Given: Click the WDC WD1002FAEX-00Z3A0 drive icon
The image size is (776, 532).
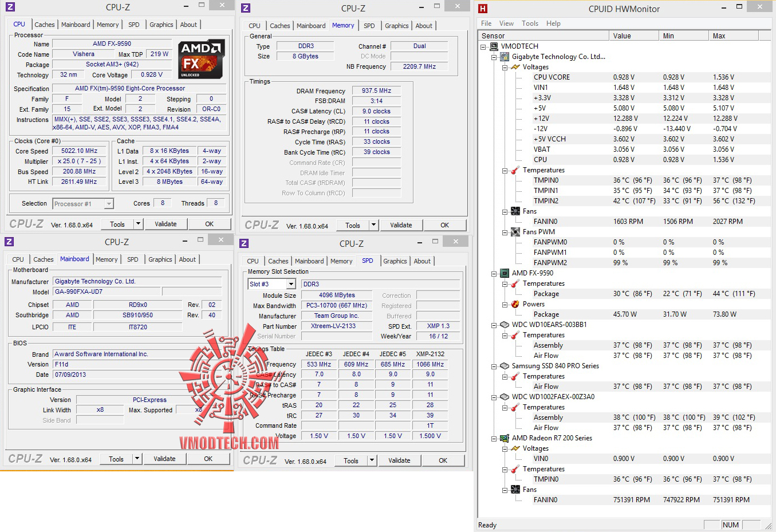Looking at the screenshot, I should point(505,397).
